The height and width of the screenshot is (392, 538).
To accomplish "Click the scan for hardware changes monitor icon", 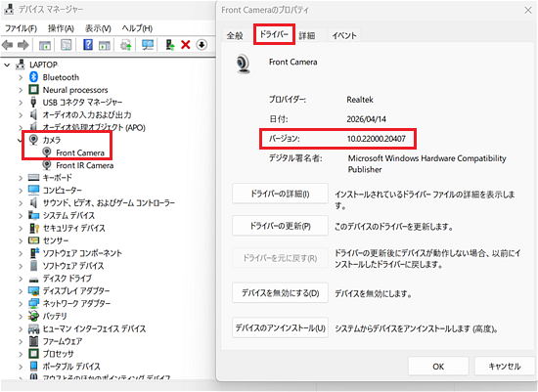I will [148, 45].
